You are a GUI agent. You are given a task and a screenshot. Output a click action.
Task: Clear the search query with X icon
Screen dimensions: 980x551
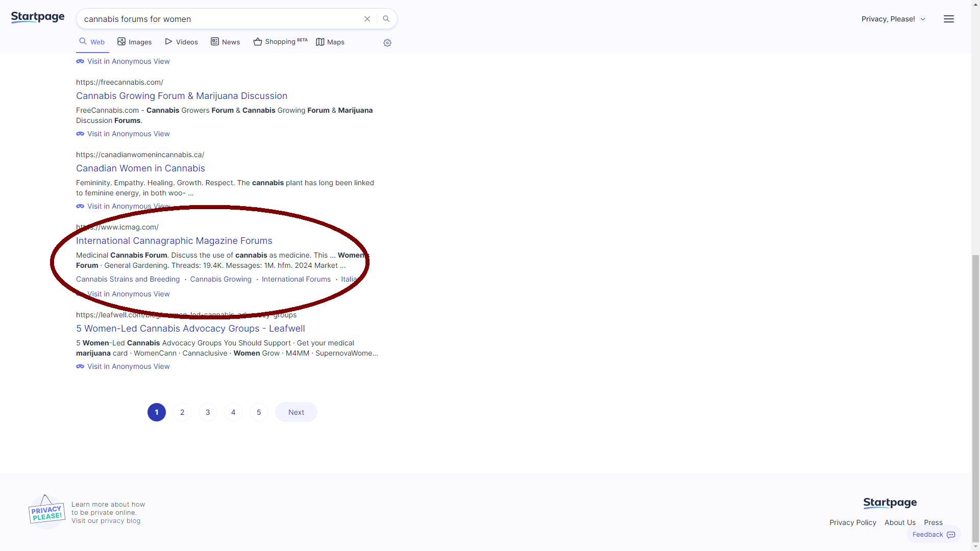[367, 19]
